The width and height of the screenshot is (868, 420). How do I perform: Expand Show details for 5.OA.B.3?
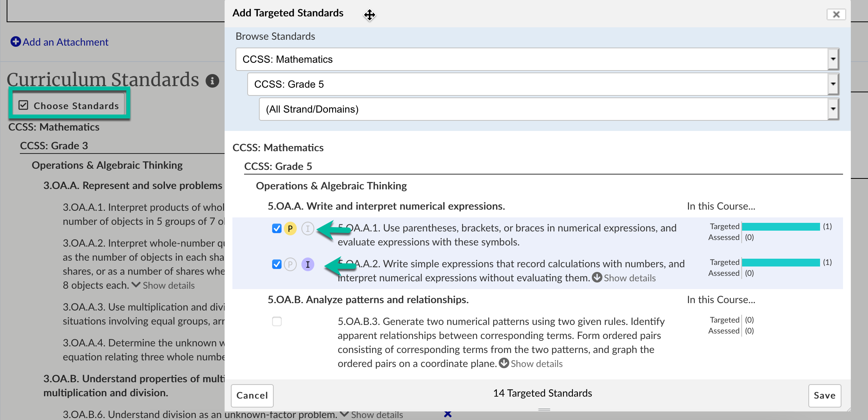(531, 364)
